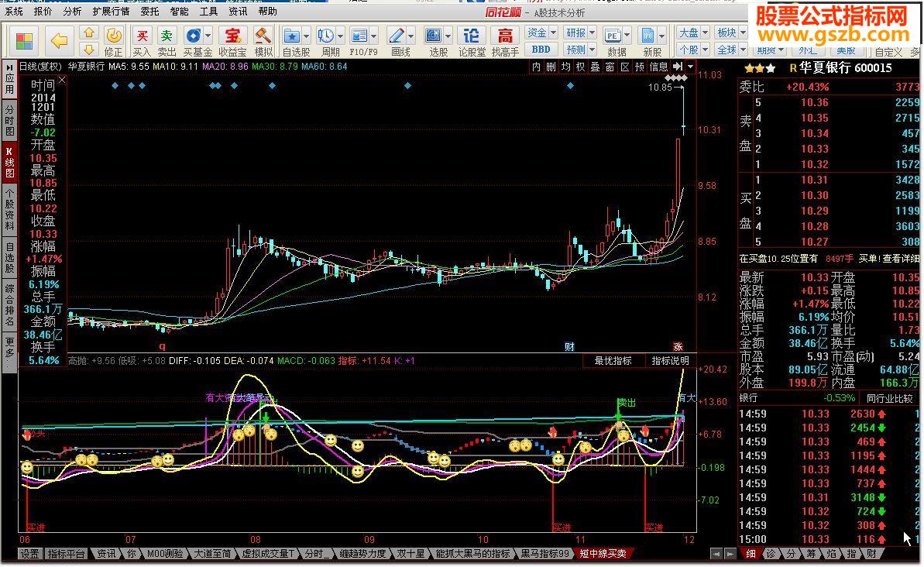The height and width of the screenshot is (567, 924).
Task: Close the data panel with X
Action: point(62,80)
